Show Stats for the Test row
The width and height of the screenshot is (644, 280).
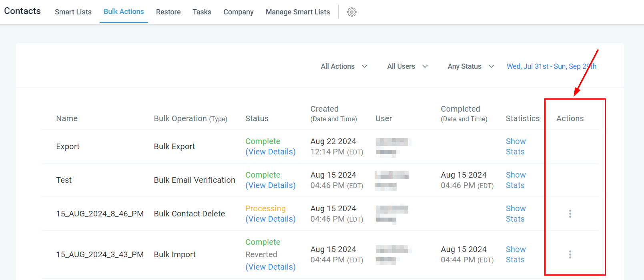coord(516,180)
